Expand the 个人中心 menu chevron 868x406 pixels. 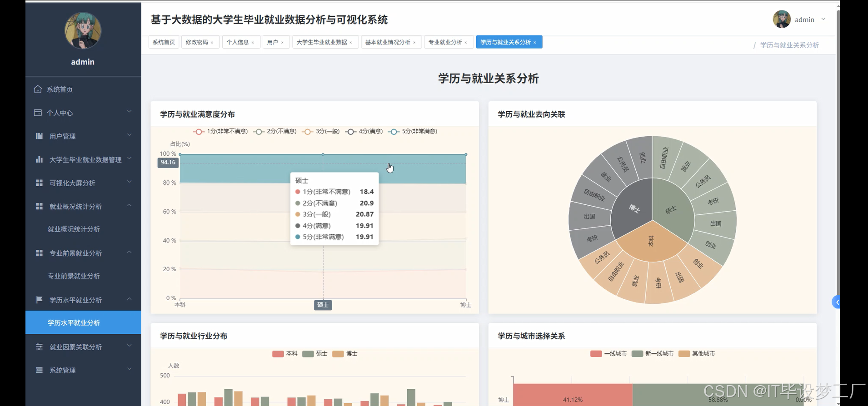pyautogui.click(x=130, y=111)
